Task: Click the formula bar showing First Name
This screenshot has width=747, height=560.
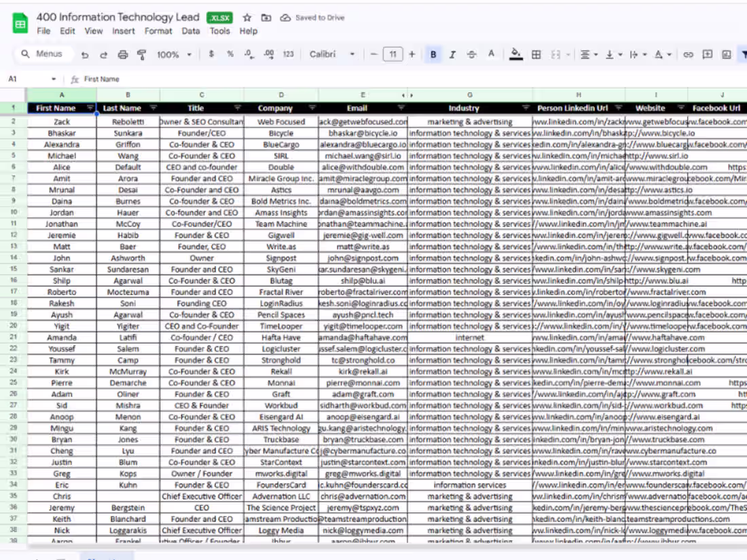Action: click(409, 79)
